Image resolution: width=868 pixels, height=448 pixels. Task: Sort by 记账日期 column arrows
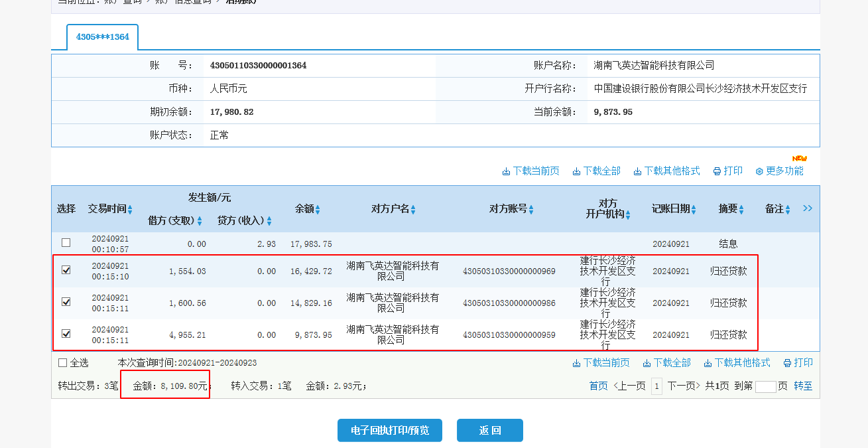(x=694, y=210)
